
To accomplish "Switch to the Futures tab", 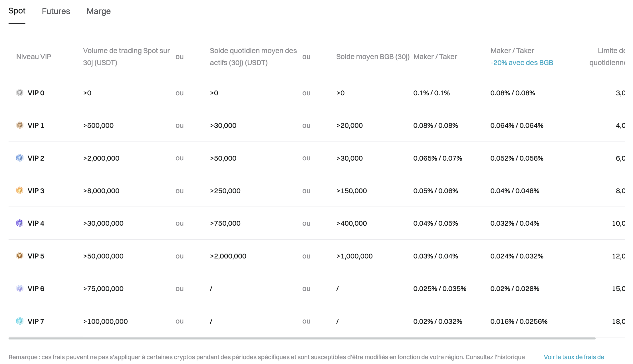I will (x=56, y=11).
